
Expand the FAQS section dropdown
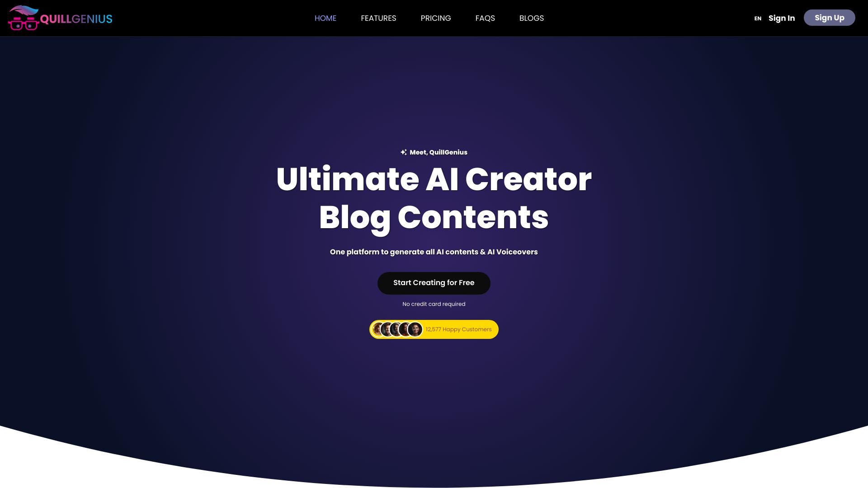[485, 18]
